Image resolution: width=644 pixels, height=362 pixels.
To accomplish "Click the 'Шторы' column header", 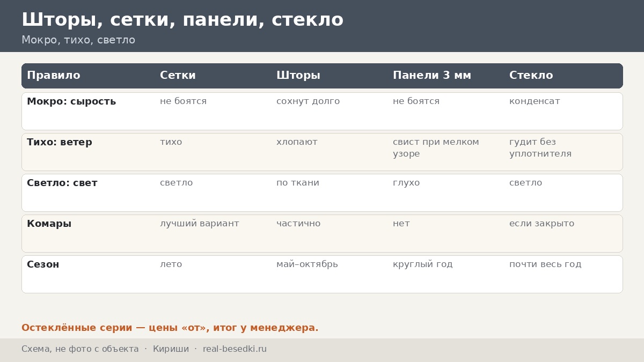I will (x=298, y=76).
